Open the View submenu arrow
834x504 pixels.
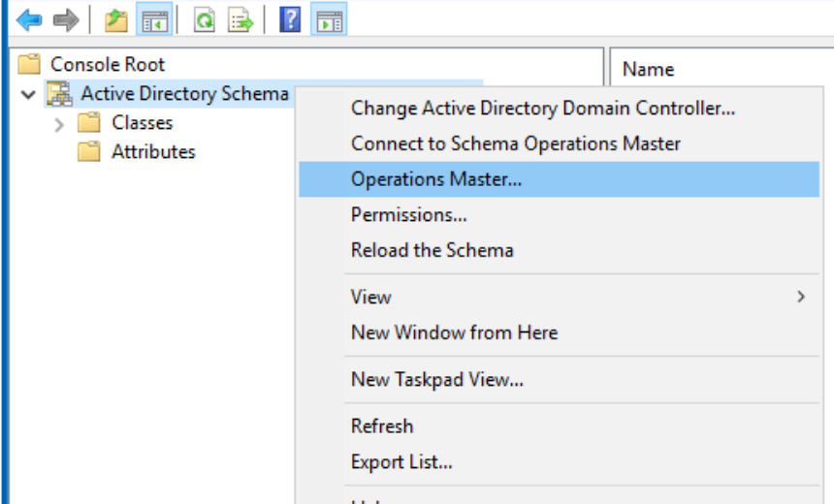[x=801, y=297]
